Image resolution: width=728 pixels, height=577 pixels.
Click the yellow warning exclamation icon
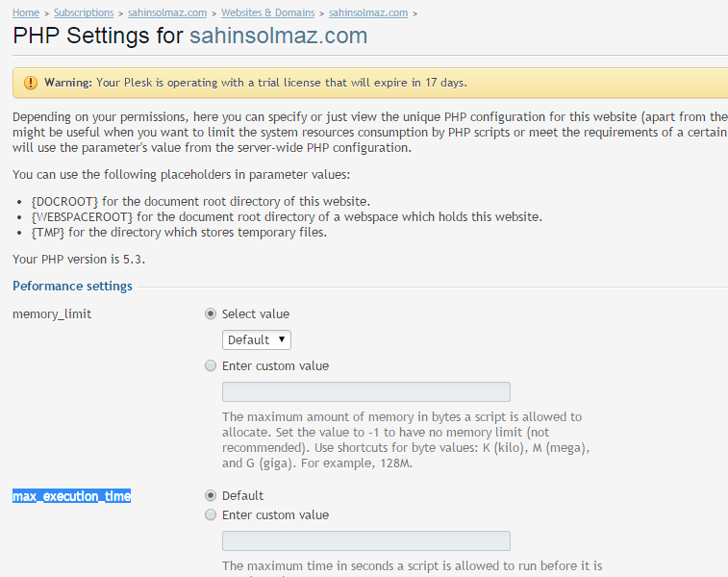tap(31, 83)
